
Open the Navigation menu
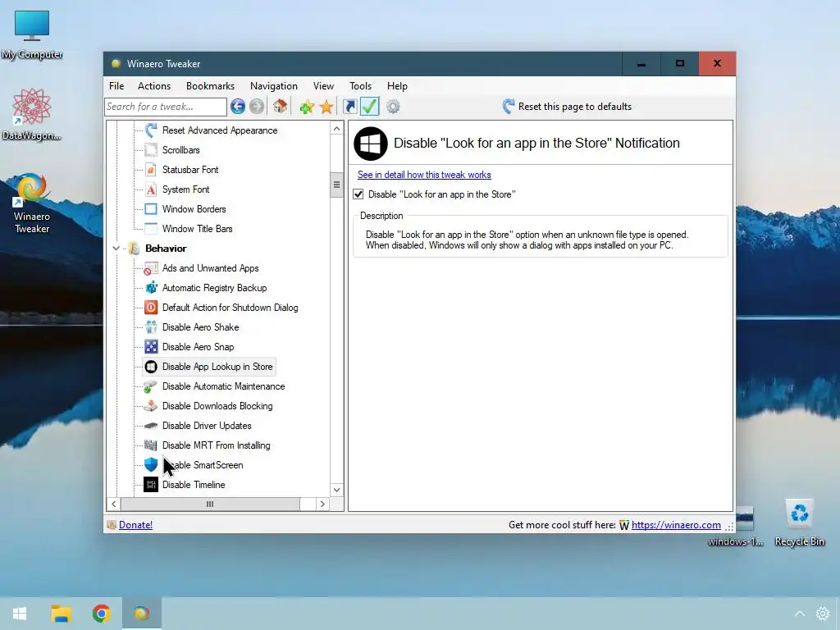[274, 85]
